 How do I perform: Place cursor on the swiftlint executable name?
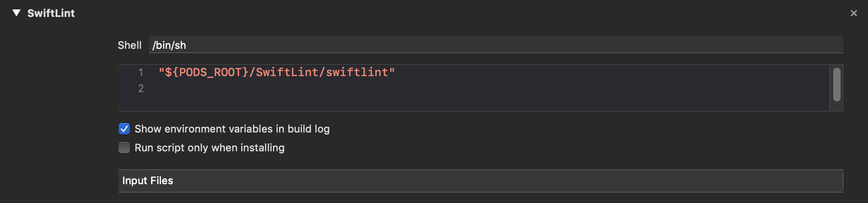357,72
